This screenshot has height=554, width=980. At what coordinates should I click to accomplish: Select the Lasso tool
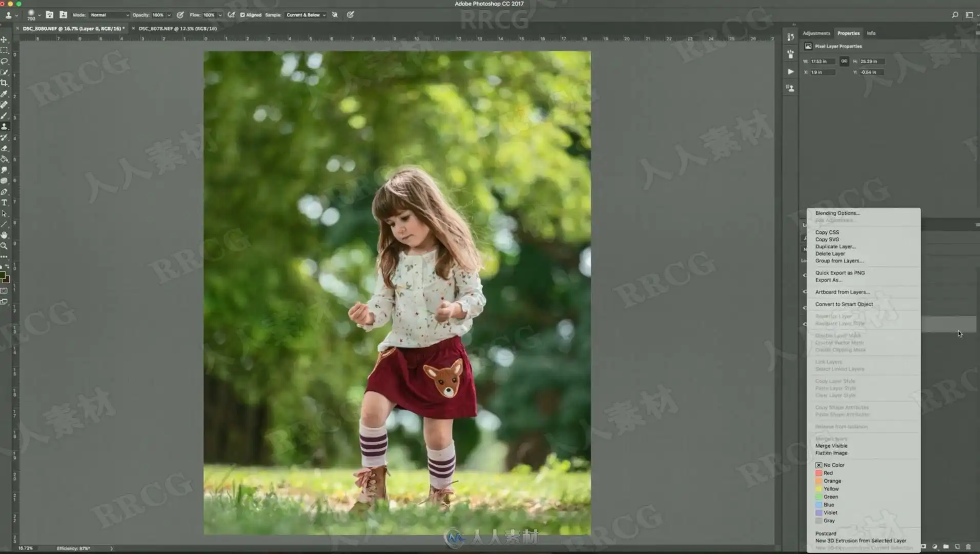pos(4,61)
